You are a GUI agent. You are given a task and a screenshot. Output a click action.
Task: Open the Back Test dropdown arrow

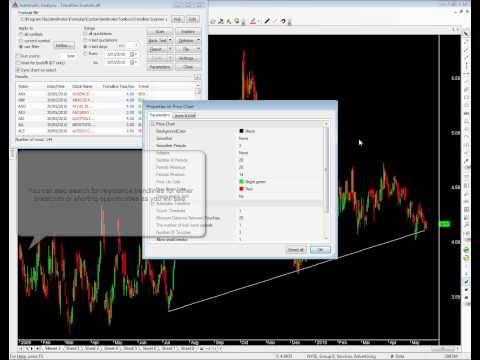[170, 40]
